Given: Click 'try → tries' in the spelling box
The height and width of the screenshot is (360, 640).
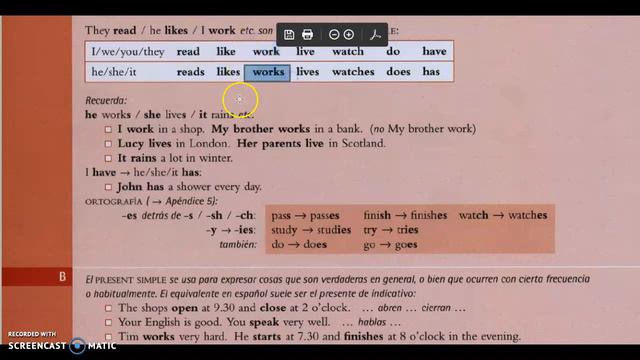Looking at the screenshot, I should (x=391, y=230).
